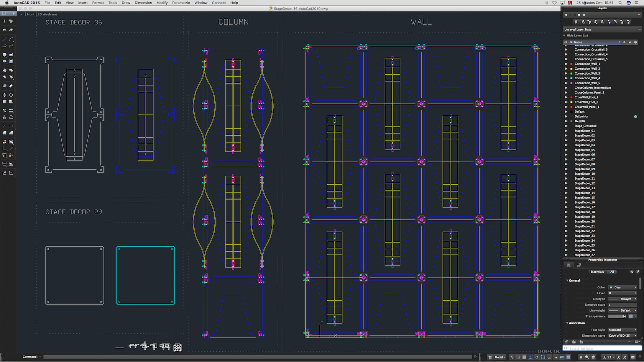The width and height of the screenshot is (644, 362).
Task: Activate the Mirror tool
Action: tap(5, 117)
